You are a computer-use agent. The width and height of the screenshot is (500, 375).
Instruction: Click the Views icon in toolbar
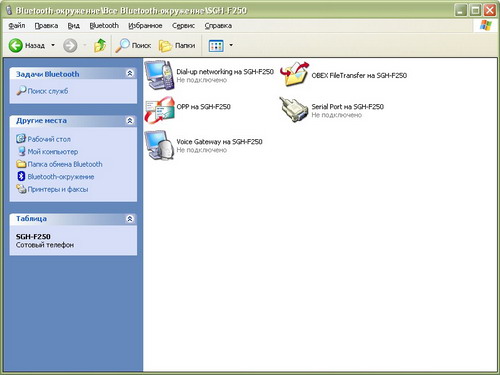(x=216, y=45)
